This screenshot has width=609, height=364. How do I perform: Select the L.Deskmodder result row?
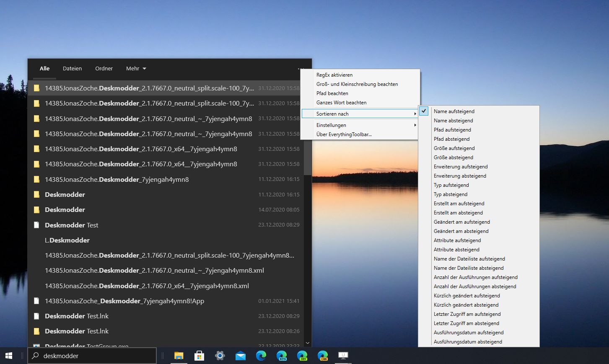click(166, 240)
